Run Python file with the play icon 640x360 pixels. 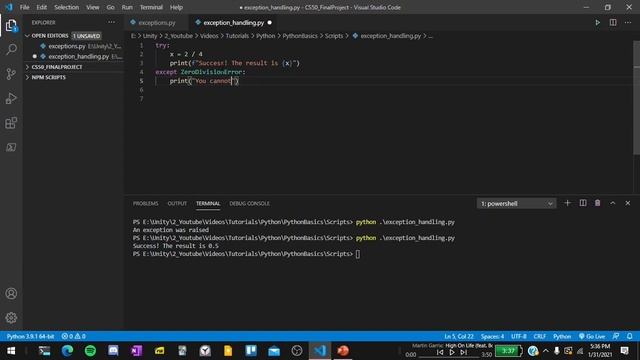598,22
